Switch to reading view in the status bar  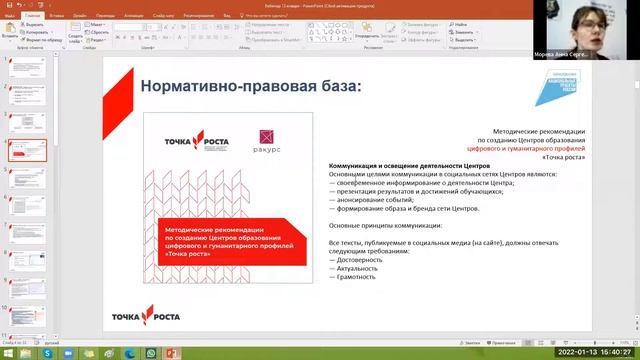(553, 343)
